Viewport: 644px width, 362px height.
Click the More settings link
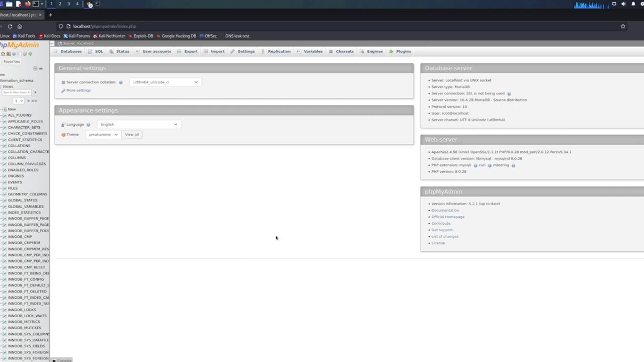tap(78, 90)
